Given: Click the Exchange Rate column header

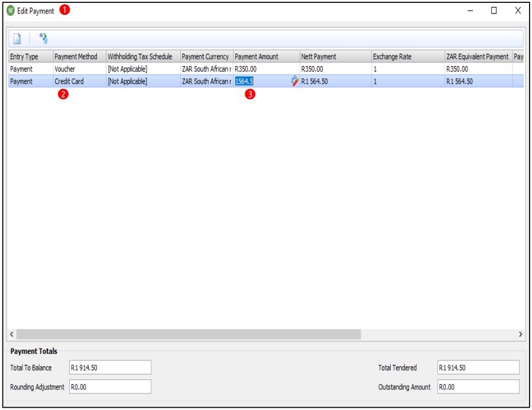Looking at the screenshot, I should pyautogui.click(x=408, y=57).
